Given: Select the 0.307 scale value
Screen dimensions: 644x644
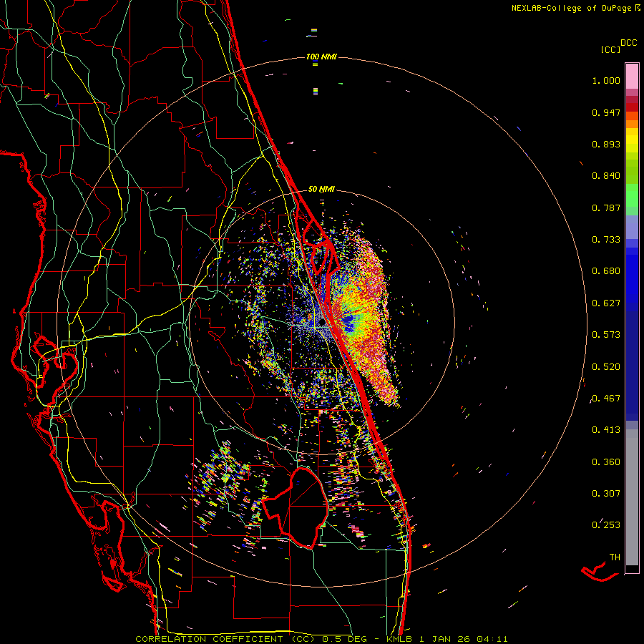Looking at the screenshot, I should click(606, 494).
